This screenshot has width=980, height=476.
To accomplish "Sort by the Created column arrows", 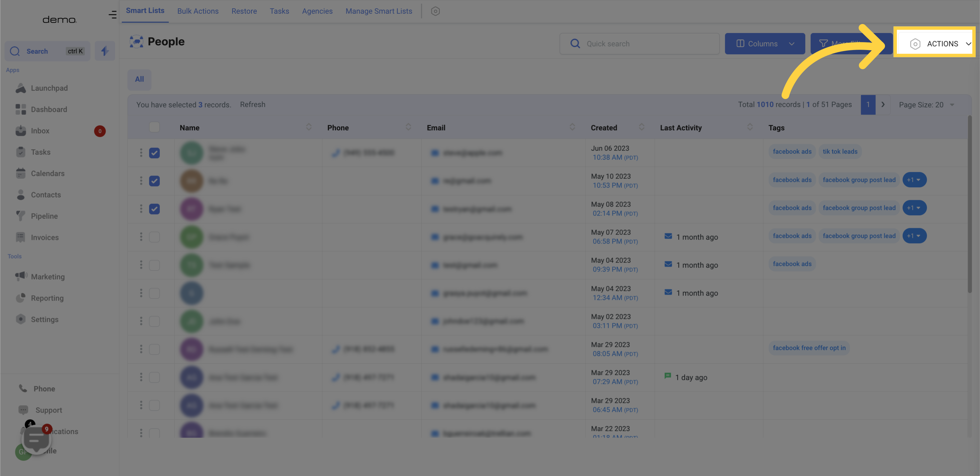I will pos(642,127).
